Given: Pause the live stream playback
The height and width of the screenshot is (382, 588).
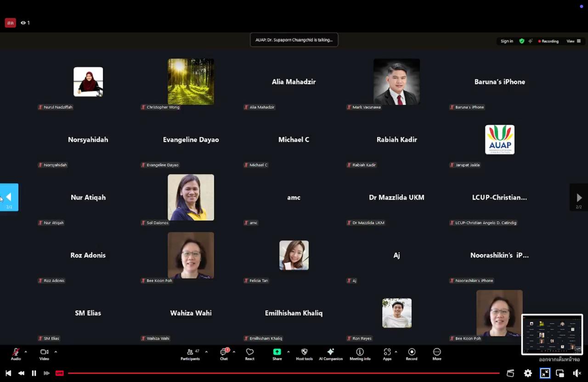Looking at the screenshot, I should 34,373.
